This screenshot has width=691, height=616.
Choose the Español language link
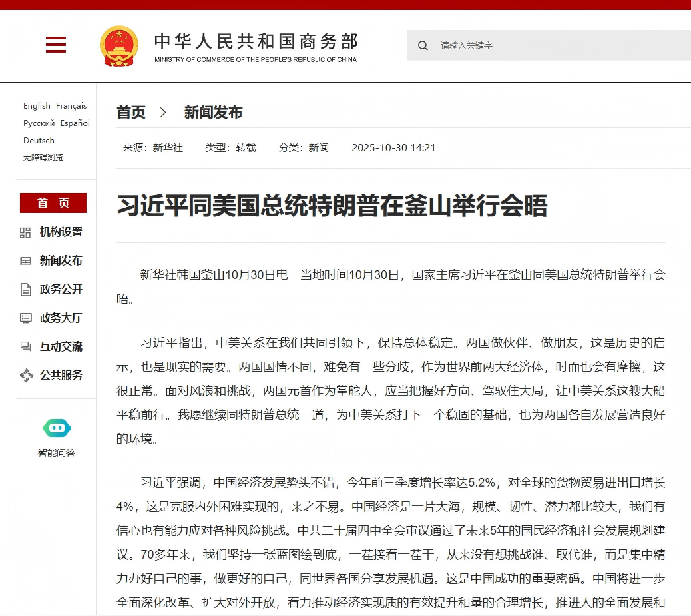click(75, 123)
